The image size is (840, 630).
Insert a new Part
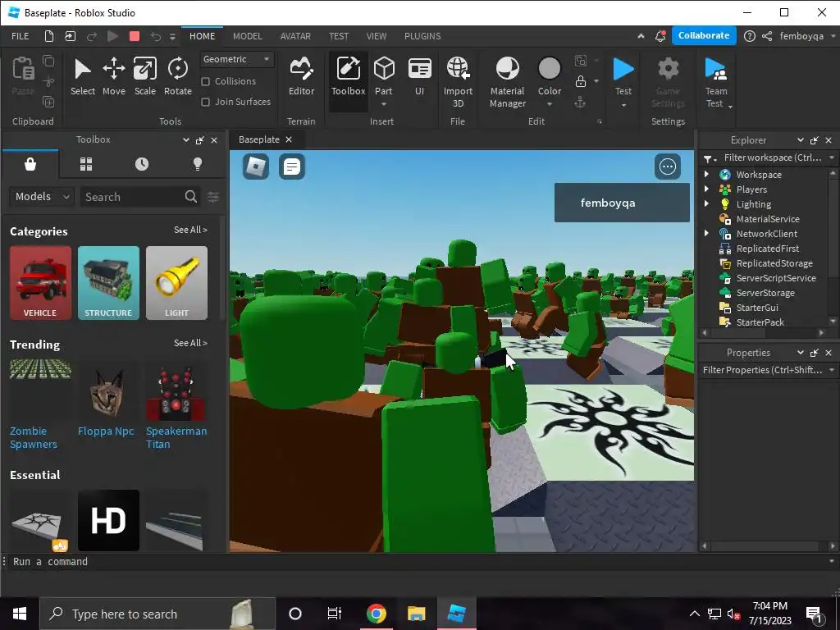coord(384,77)
